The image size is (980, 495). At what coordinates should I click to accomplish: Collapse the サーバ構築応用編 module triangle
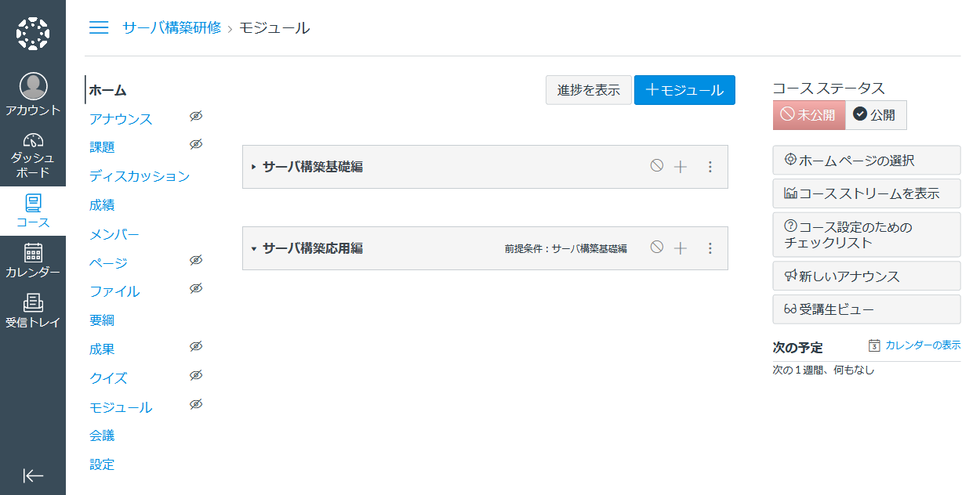pos(253,248)
